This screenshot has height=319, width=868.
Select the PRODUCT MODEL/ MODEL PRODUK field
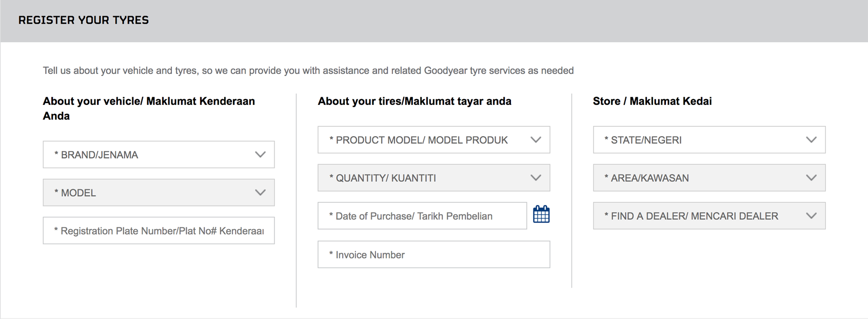click(434, 140)
